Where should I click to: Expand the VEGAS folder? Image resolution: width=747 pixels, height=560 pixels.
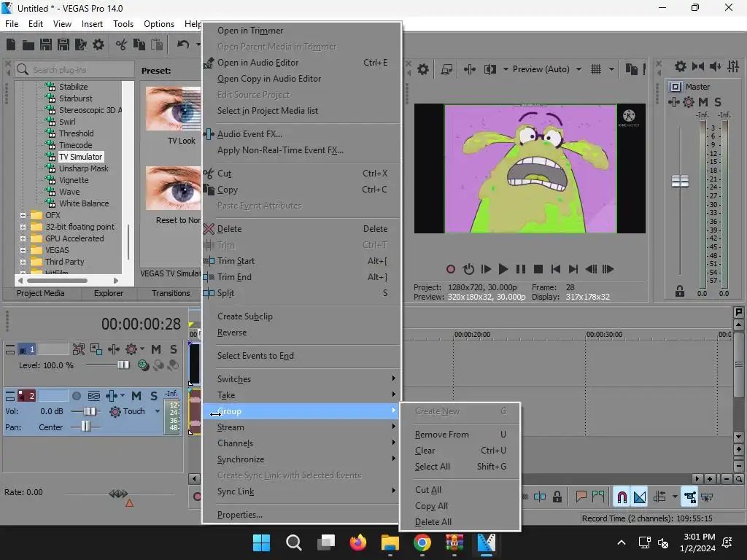pos(23,251)
